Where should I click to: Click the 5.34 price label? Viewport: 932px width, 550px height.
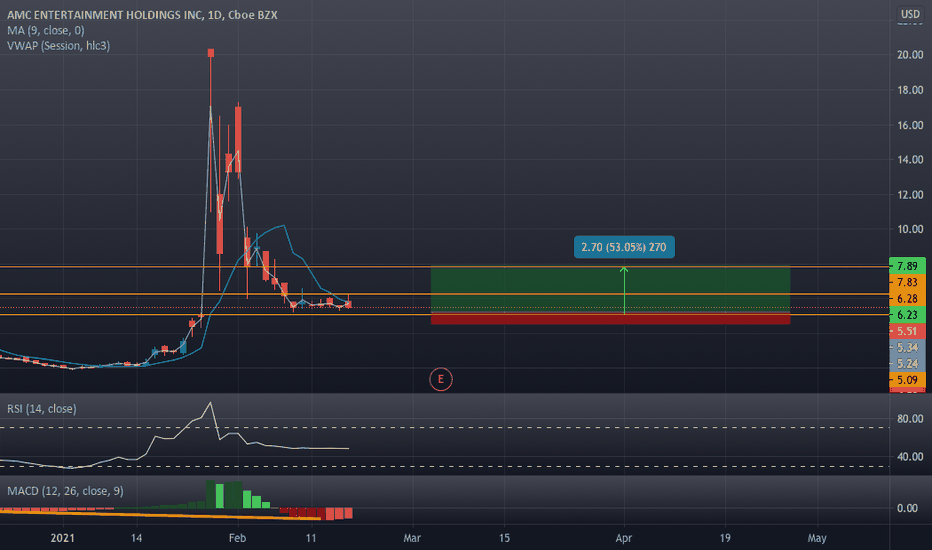[907, 347]
